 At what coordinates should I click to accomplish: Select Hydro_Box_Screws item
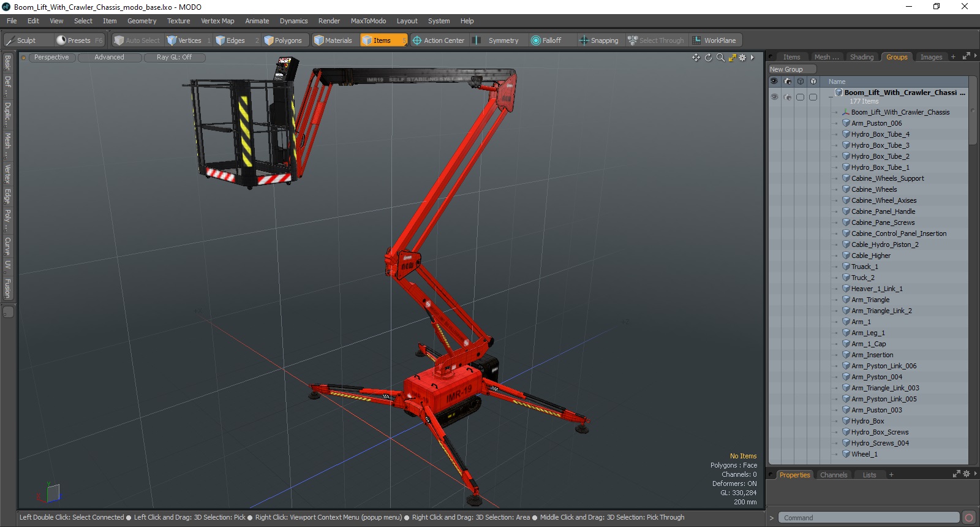pyautogui.click(x=880, y=432)
